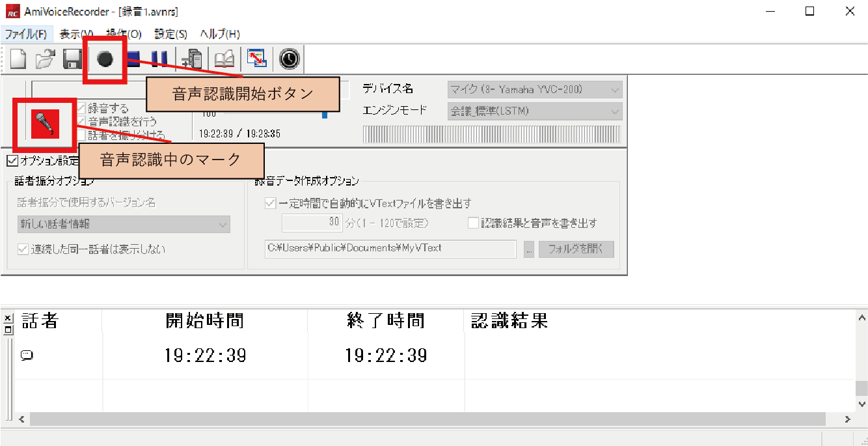The image size is (868, 446).
Task: Open the book dictionary toolbar icon
Action: [224, 60]
